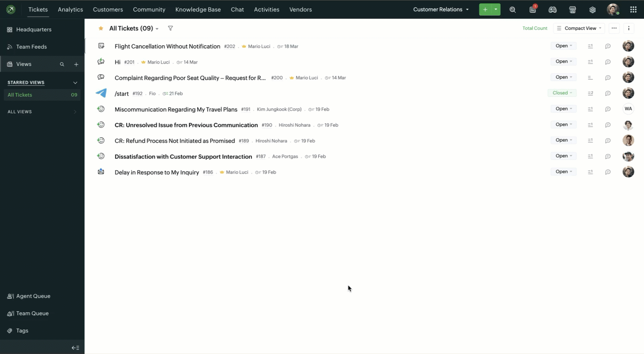Open the user profile avatar
644x354 pixels.
613,9
